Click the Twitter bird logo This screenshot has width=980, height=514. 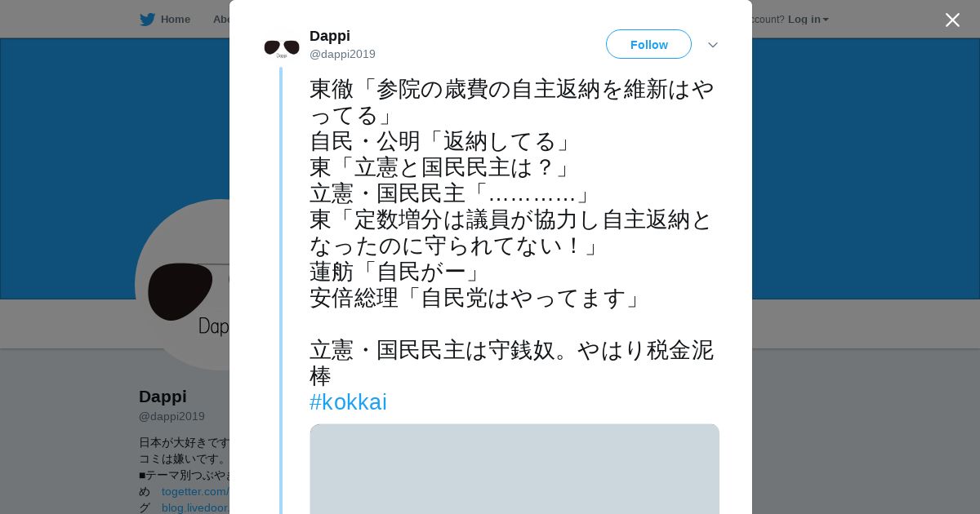coord(147,20)
